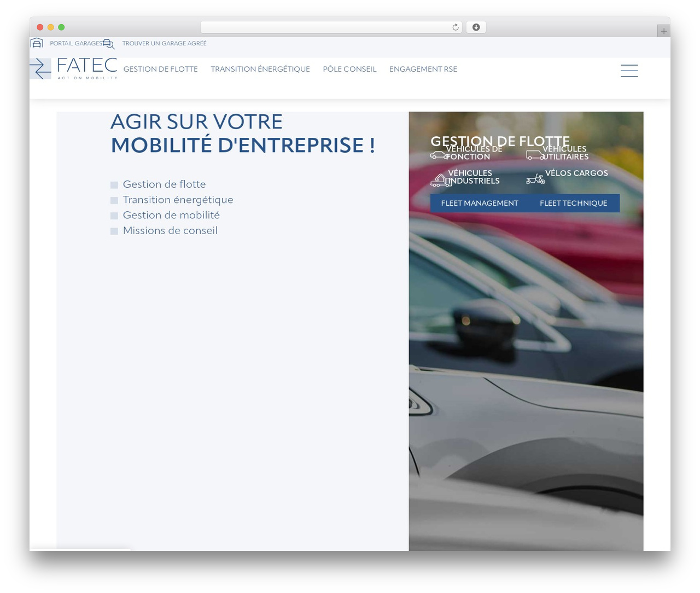Open the hamburger menu
Image resolution: width=700 pixels, height=593 pixels.
pos(629,71)
